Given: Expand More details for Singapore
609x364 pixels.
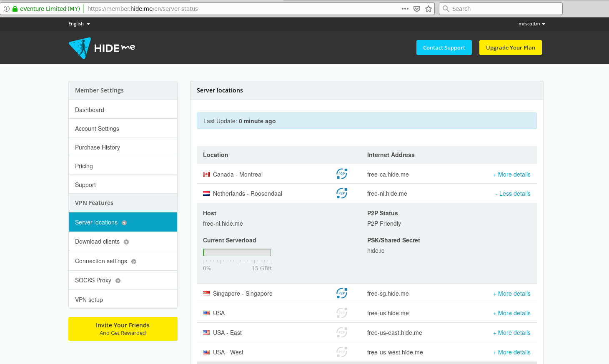Looking at the screenshot, I should (x=512, y=294).
